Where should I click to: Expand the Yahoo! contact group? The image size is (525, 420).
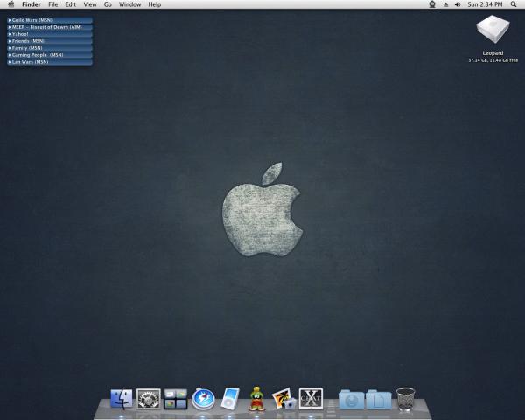[50, 34]
